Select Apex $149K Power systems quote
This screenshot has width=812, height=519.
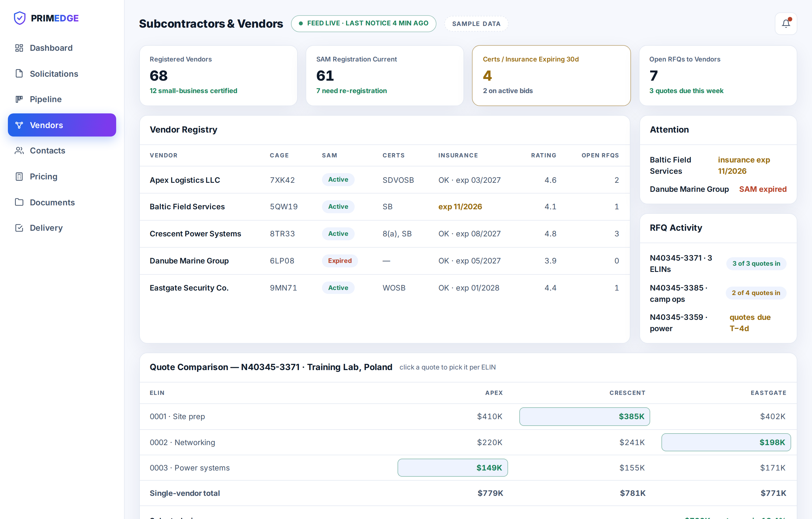coord(453,467)
